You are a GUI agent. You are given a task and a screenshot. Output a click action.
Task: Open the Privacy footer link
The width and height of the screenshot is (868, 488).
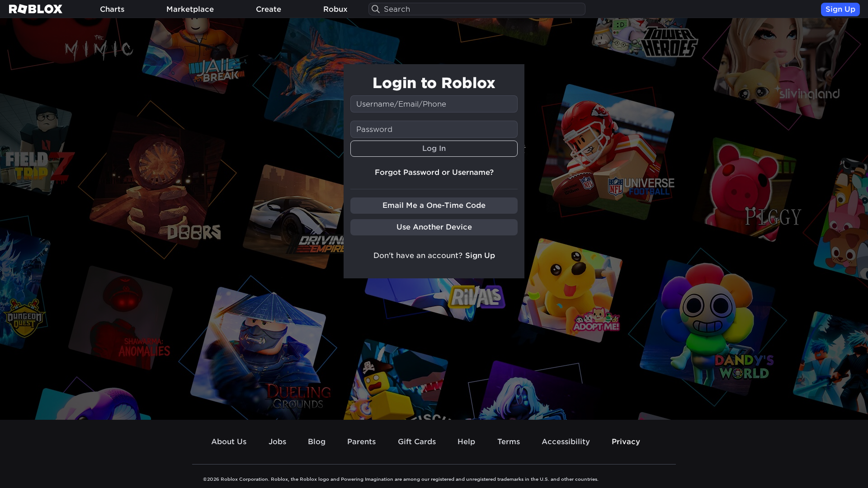(x=626, y=441)
